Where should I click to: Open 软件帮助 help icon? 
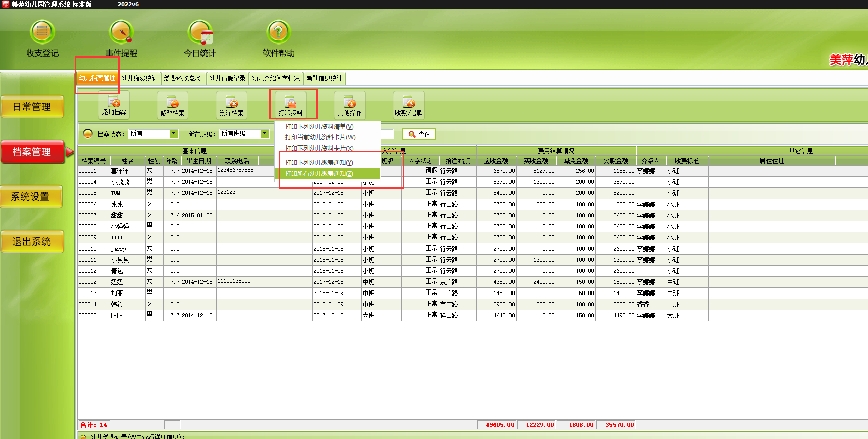(x=278, y=33)
